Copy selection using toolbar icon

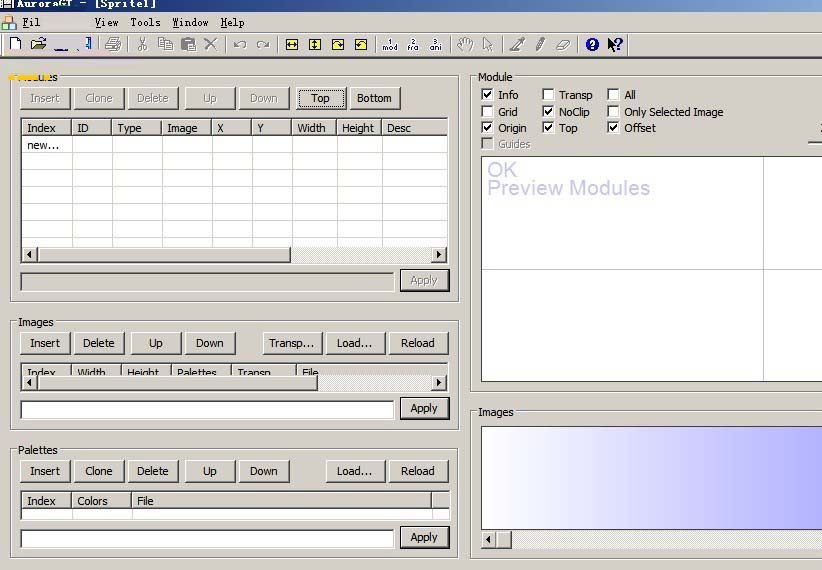[x=165, y=44]
